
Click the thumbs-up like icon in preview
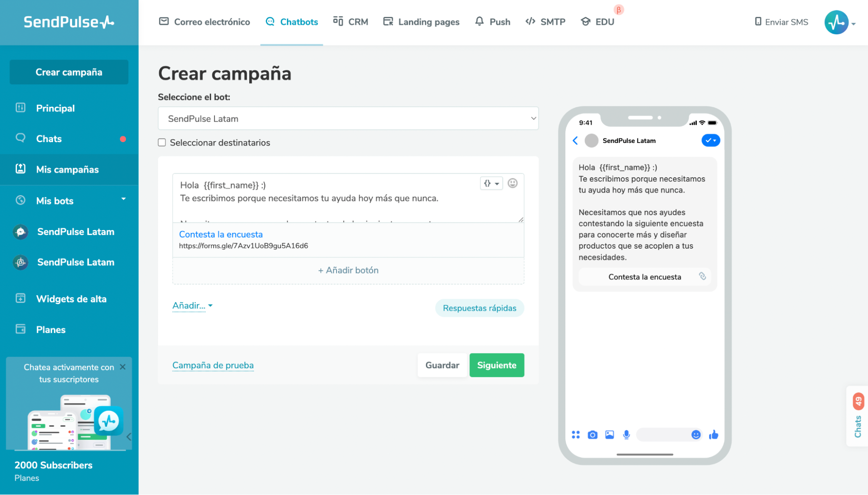713,435
